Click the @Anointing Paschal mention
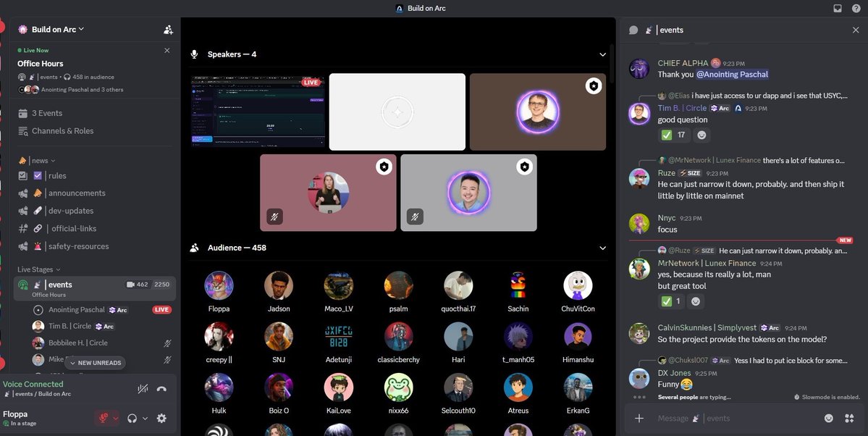The width and height of the screenshot is (868, 436). [x=732, y=75]
